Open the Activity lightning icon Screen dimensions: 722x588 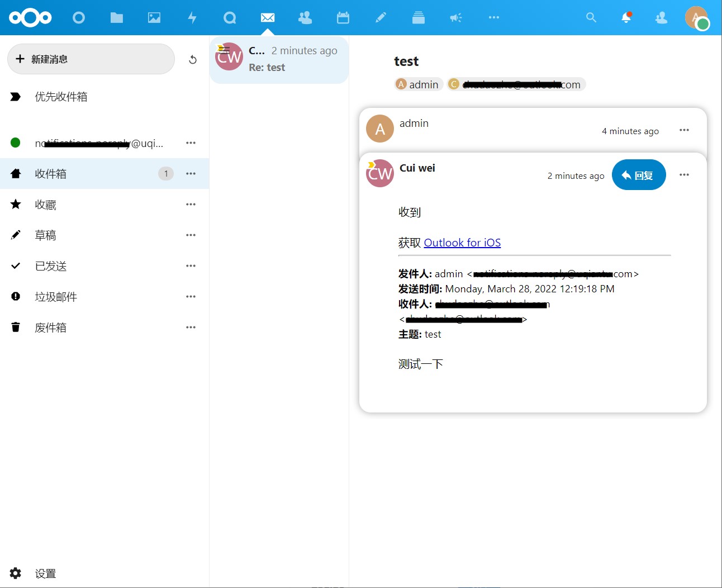pos(192,18)
